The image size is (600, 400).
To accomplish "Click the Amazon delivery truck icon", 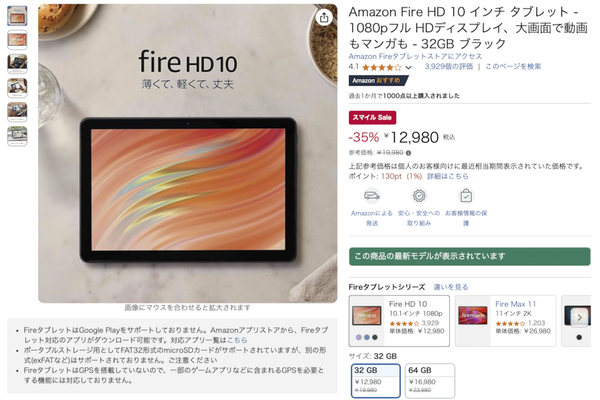I will [x=372, y=196].
